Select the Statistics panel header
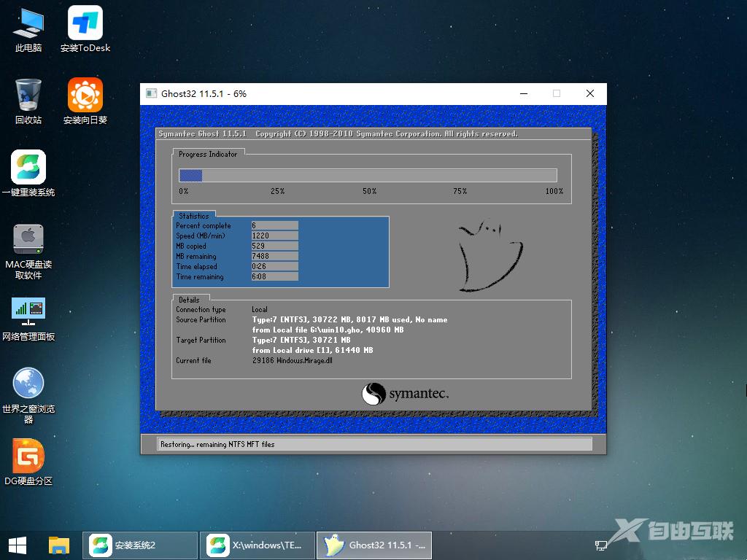Viewport: 747px width, 560px height. (x=193, y=216)
